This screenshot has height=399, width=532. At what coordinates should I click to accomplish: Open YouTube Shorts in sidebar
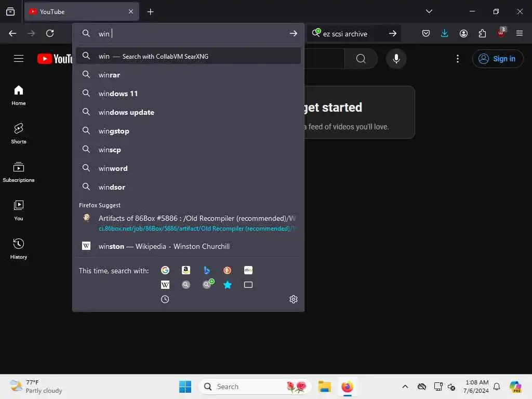19,134
